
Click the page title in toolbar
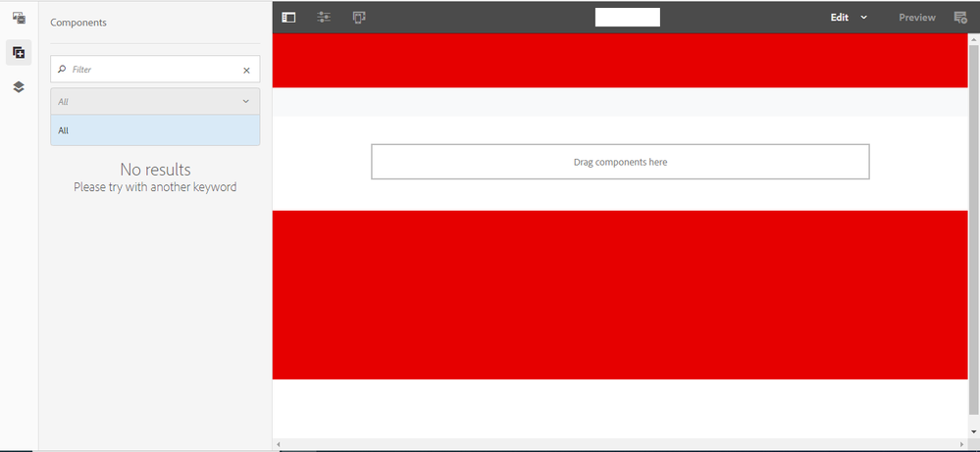coord(628,17)
